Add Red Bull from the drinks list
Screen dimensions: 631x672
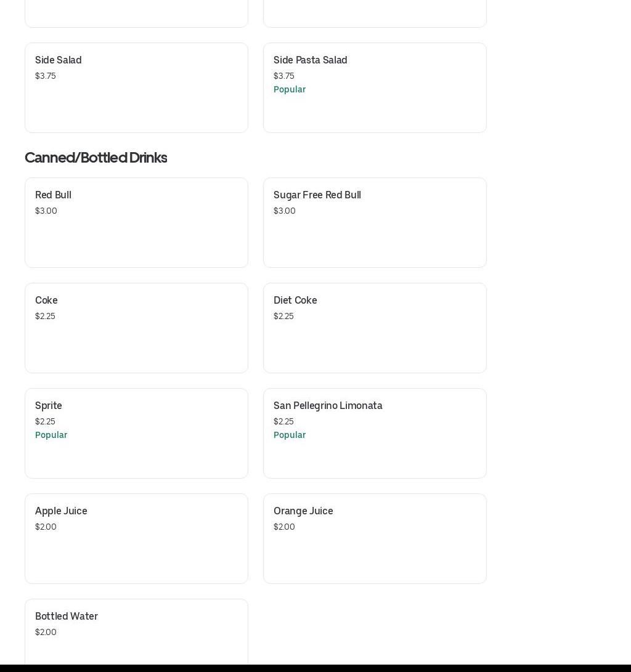click(x=136, y=222)
